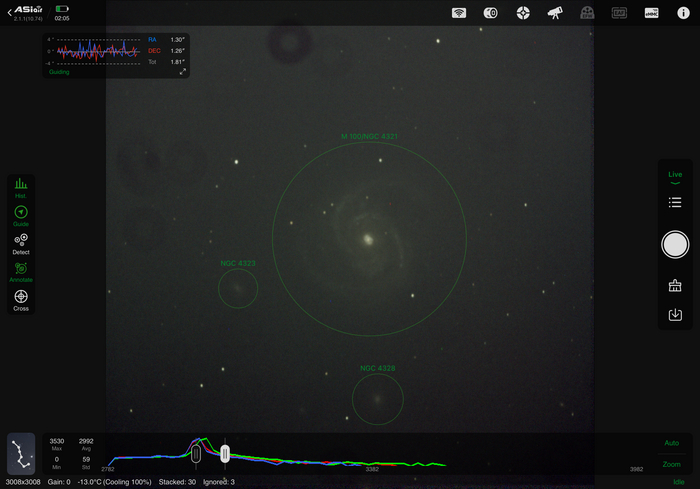Enable the Cross crosshair overlay

(x=21, y=300)
